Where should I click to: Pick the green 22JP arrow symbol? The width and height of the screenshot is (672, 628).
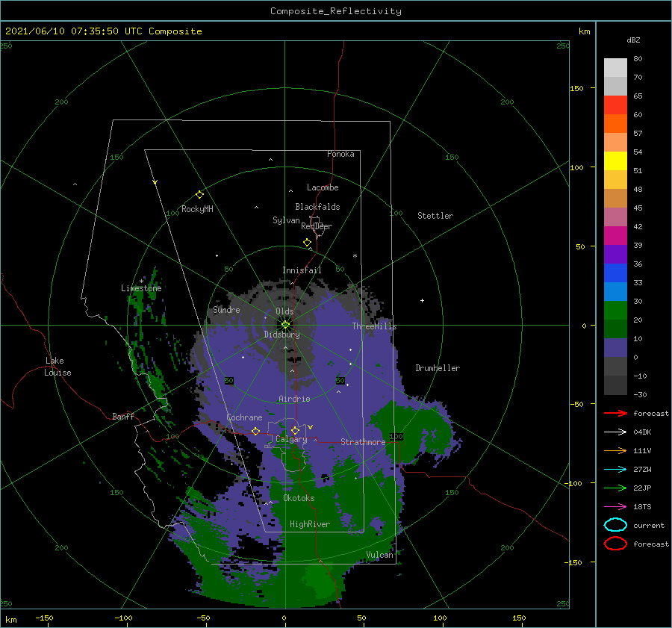pyautogui.click(x=615, y=488)
